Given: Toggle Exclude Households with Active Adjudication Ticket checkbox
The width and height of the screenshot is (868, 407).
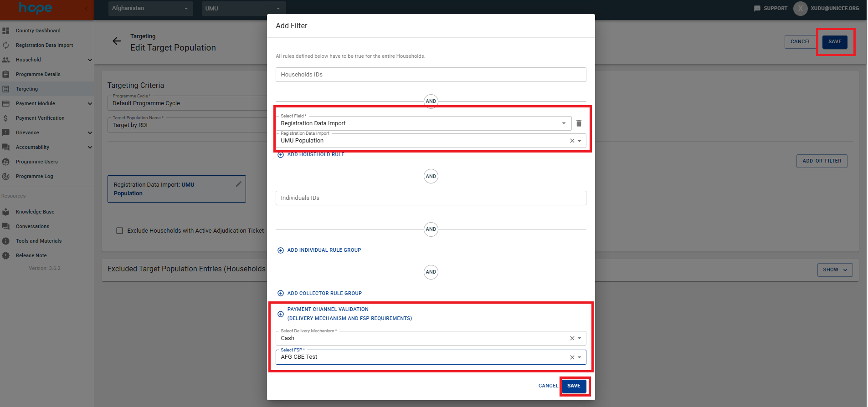Looking at the screenshot, I should tap(120, 231).
